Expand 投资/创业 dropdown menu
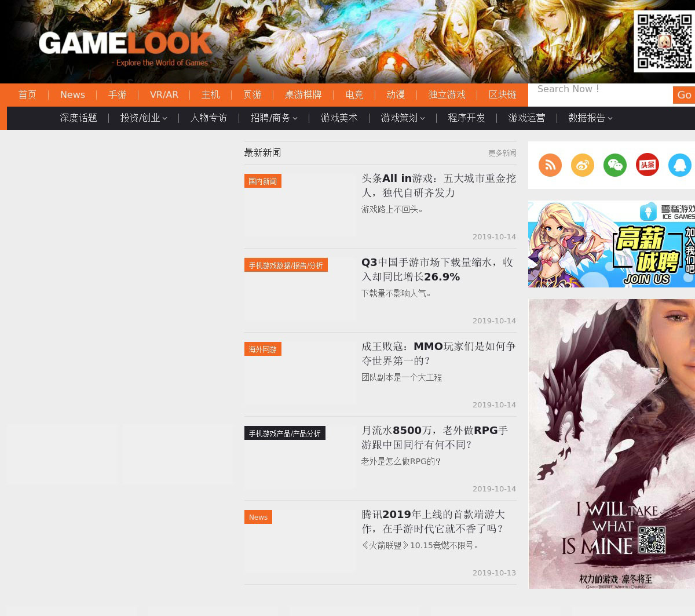Image resolution: width=695 pixels, height=616 pixels. click(x=144, y=118)
